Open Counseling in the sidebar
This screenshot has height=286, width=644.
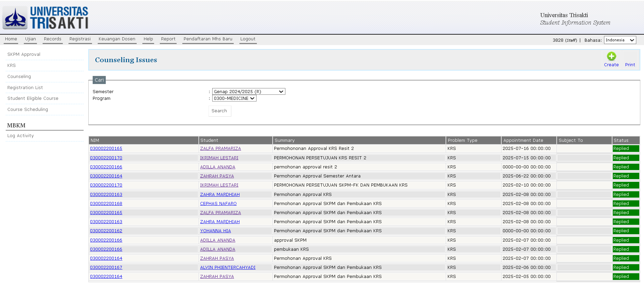19,77
